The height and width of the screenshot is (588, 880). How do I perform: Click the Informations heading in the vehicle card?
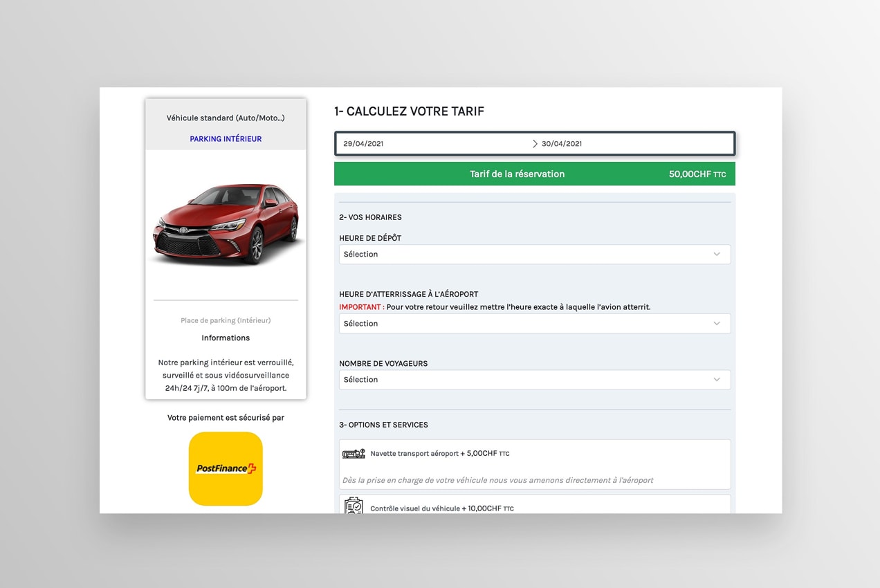(226, 338)
